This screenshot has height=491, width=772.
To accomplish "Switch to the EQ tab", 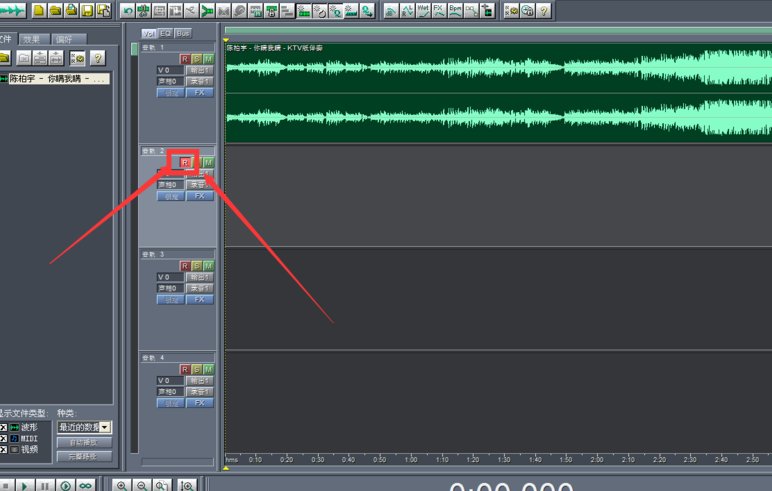I will point(166,33).
